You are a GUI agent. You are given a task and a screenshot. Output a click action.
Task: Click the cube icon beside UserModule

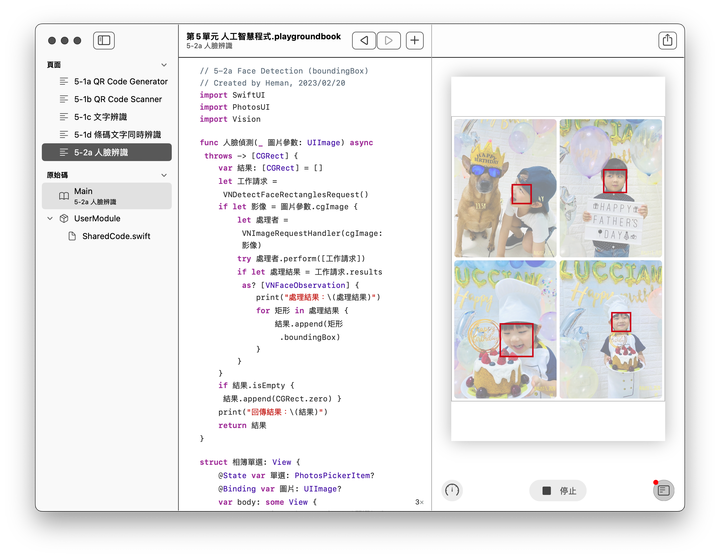[64, 219]
